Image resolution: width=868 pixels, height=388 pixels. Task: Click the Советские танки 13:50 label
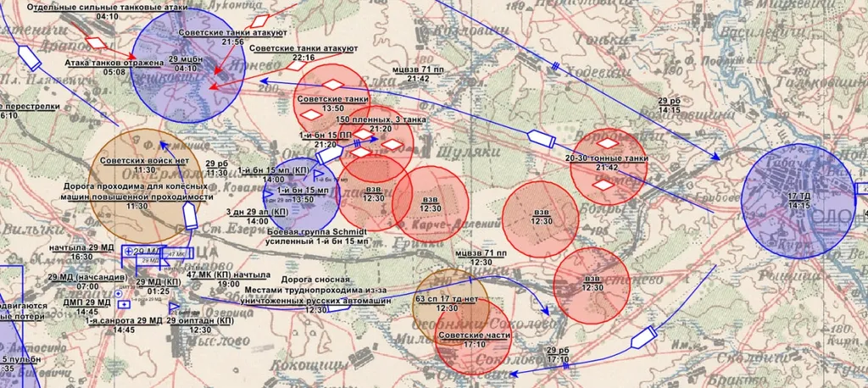332,103
